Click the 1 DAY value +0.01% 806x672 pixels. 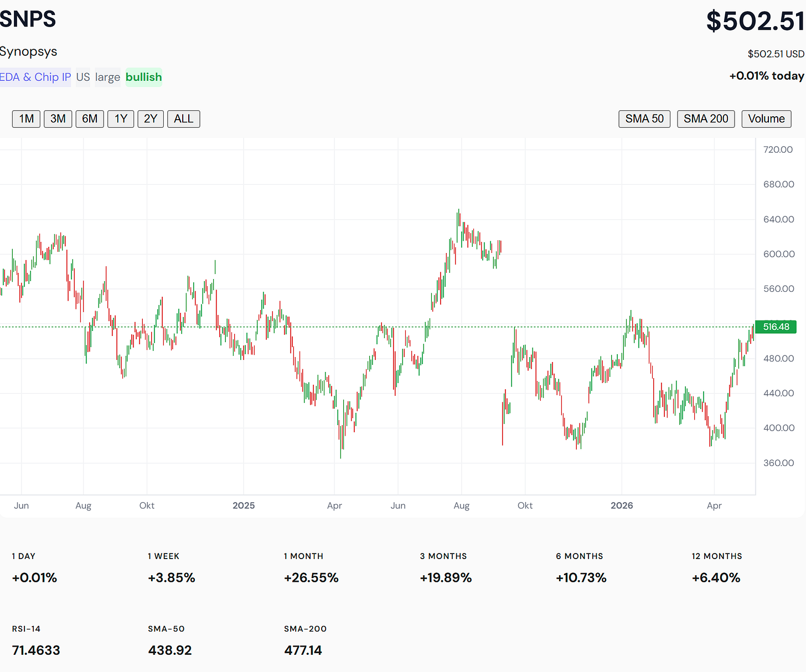pos(34,578)
